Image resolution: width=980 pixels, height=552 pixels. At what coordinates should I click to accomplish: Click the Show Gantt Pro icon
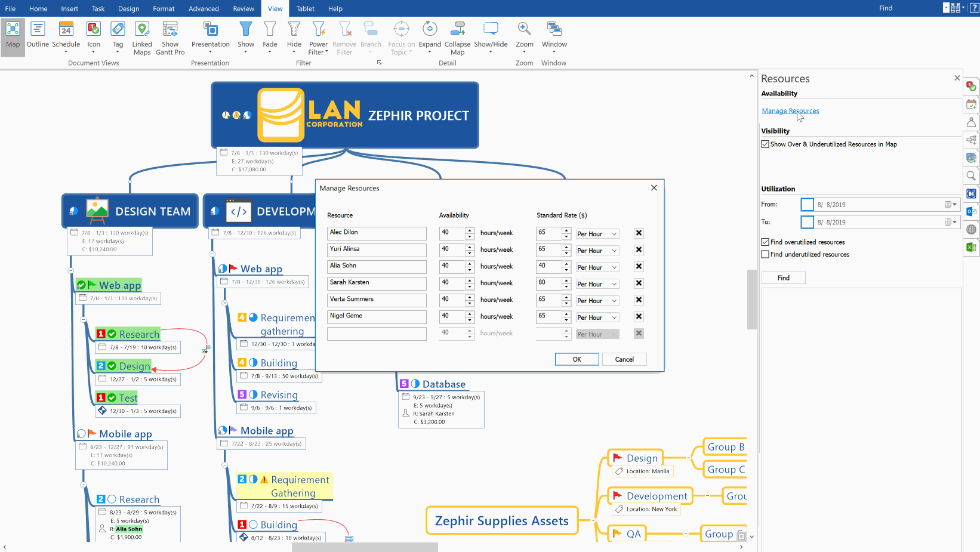pos(170,35)
